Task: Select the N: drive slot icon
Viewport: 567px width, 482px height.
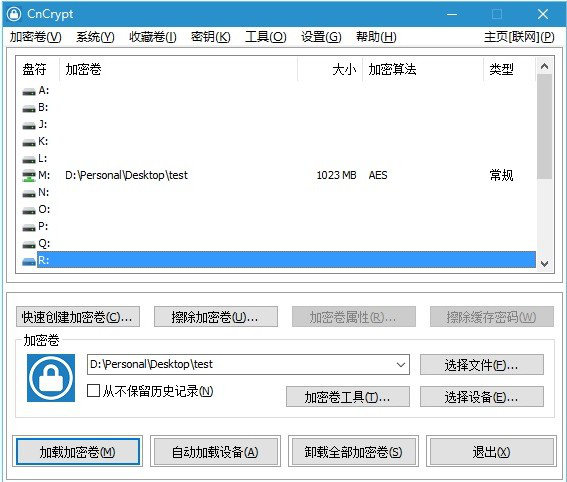Action: 29,193
